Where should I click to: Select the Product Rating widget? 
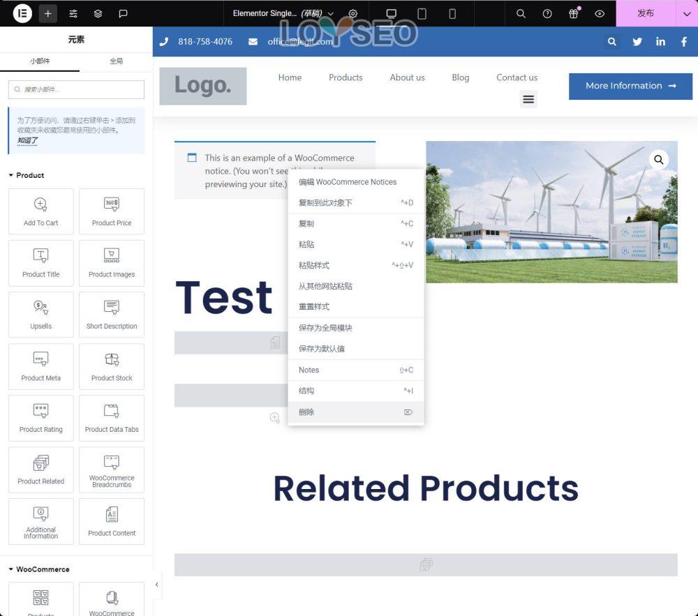[41, 418]
